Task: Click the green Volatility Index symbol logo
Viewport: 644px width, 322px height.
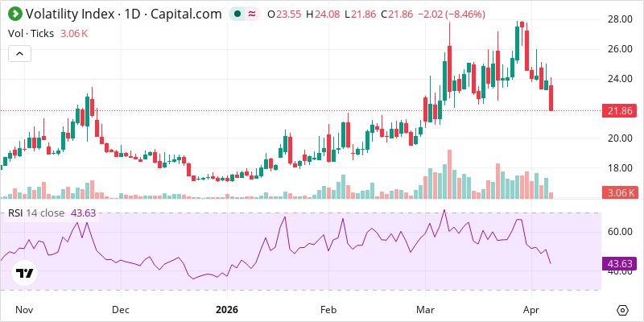Action: 15,14
